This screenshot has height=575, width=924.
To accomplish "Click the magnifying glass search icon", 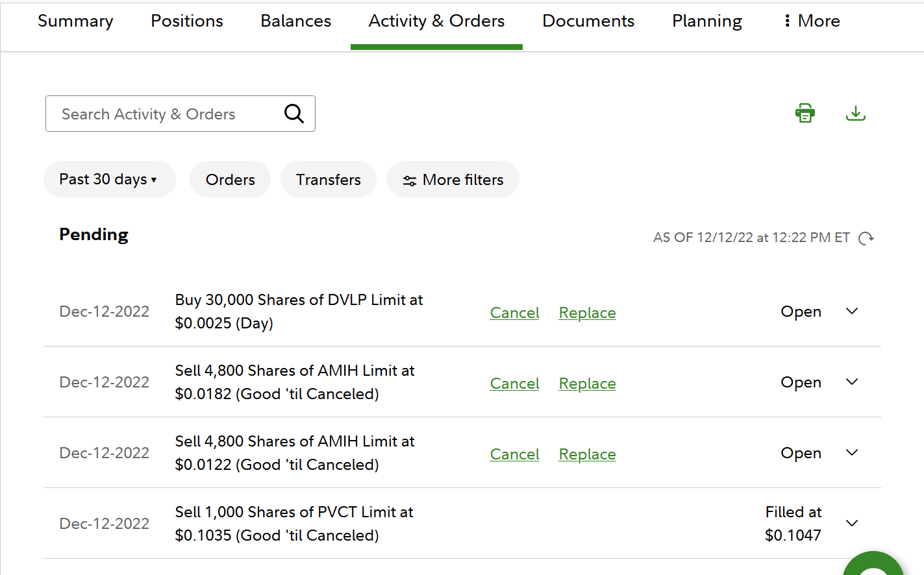I will point(294,114).
